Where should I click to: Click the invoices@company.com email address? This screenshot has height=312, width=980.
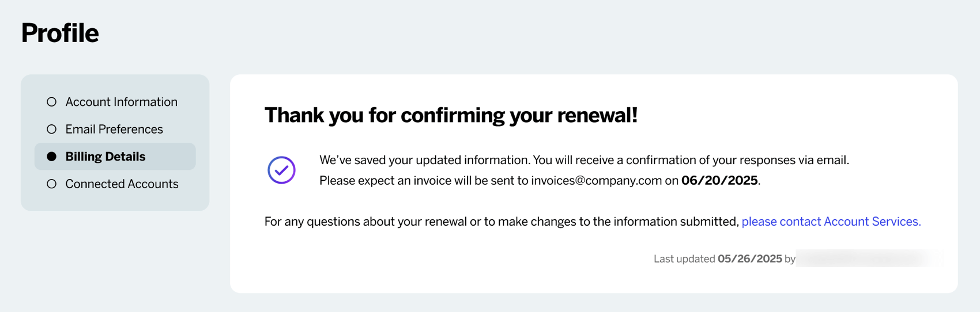(x=596, y=181)
